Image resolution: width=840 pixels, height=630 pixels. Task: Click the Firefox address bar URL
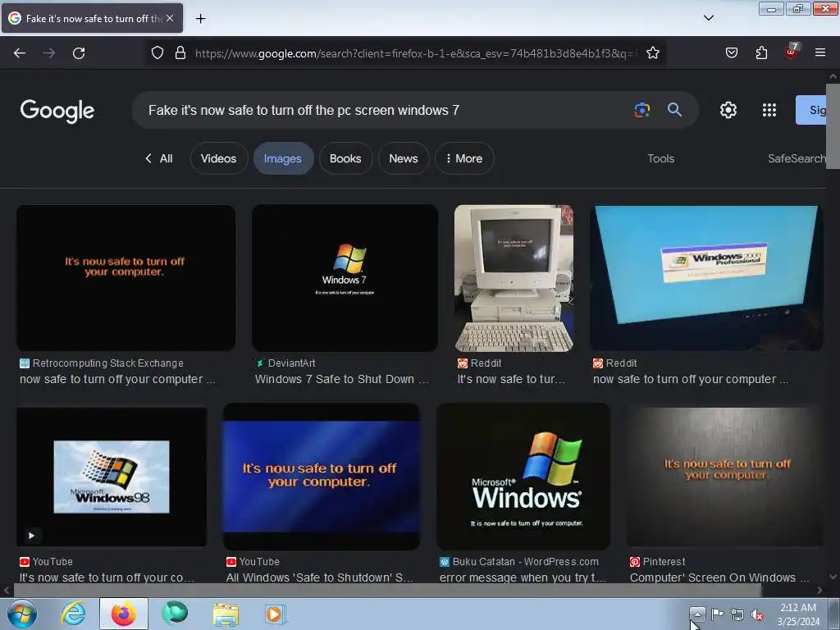tap(416, 53)
